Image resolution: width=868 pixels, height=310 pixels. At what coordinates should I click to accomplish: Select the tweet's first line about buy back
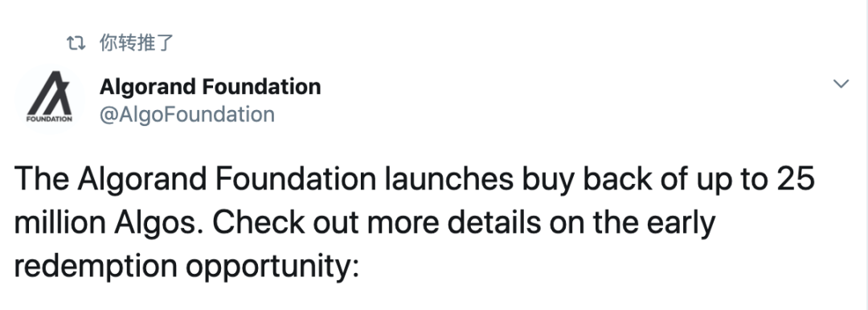pyautogui.click(x=414, y=181)
